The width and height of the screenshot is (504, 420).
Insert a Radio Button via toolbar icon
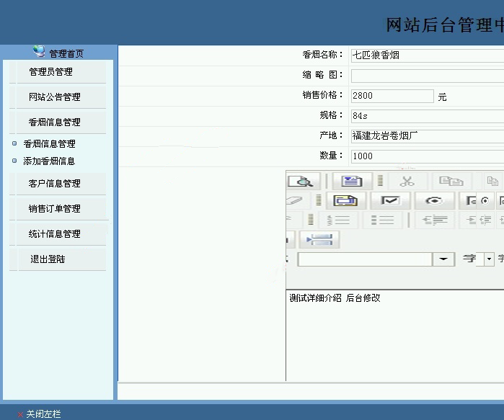(434, 200)
